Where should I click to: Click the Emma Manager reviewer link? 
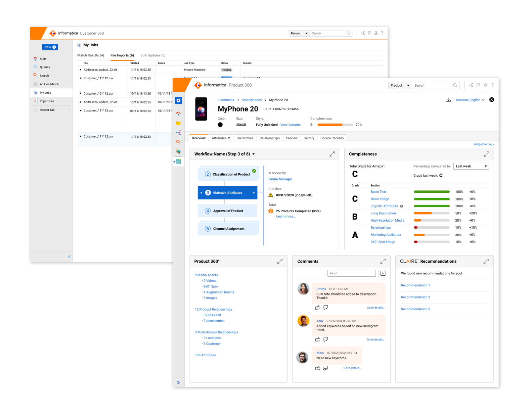[x=280, y=179]
